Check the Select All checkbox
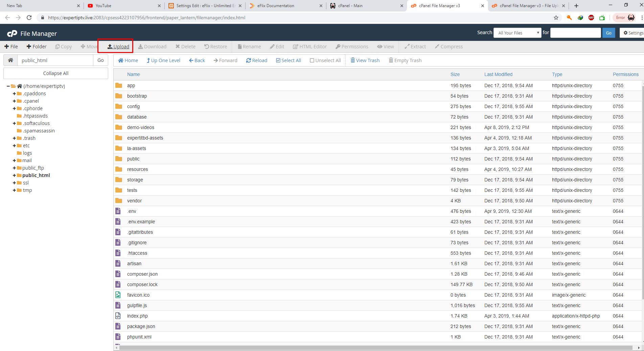Viewport: 644px width, 351px height. click(x=289, y=60)
